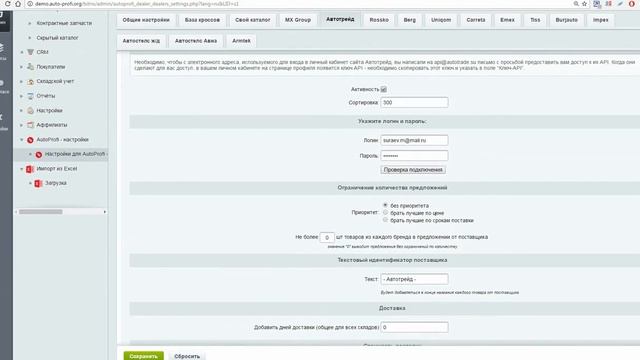Image resolution: width=640 pixels, height=360 pixels.
Task: Click the browser address bar URL
Action: pos(137,4)
